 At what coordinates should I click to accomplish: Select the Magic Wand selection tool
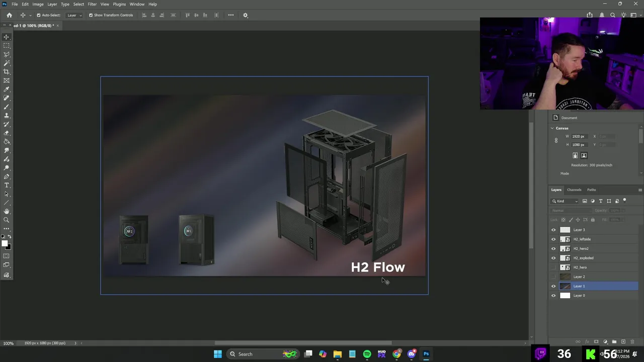click(x=7, y=63)
